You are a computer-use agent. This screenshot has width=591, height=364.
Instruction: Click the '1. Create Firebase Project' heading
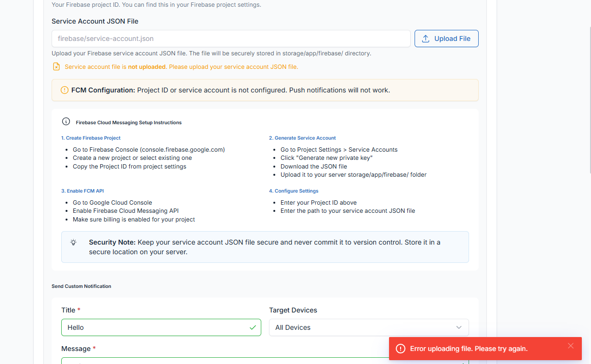[91, 138]
